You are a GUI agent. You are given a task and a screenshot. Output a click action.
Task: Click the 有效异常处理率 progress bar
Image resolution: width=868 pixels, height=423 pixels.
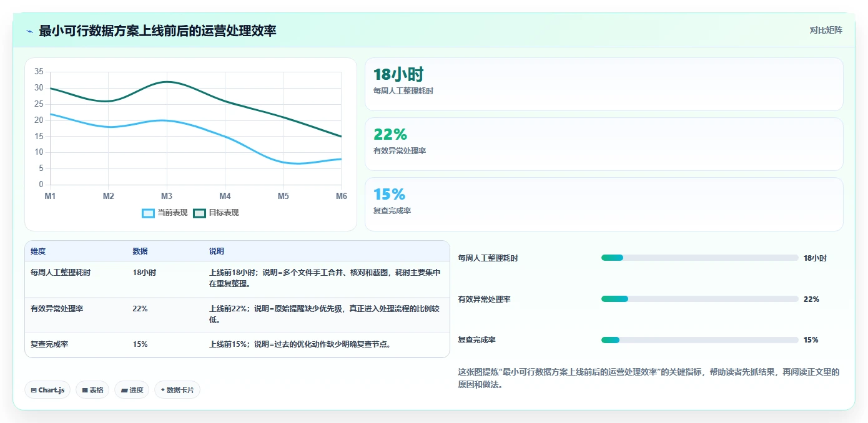click(x=699, y=299)
